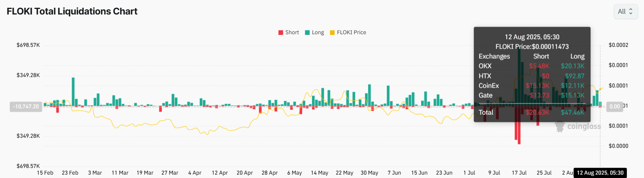Select the tallest green bar near 23 Feb
The width and height of the screenshot is (644, 178).
coord(73,91)
